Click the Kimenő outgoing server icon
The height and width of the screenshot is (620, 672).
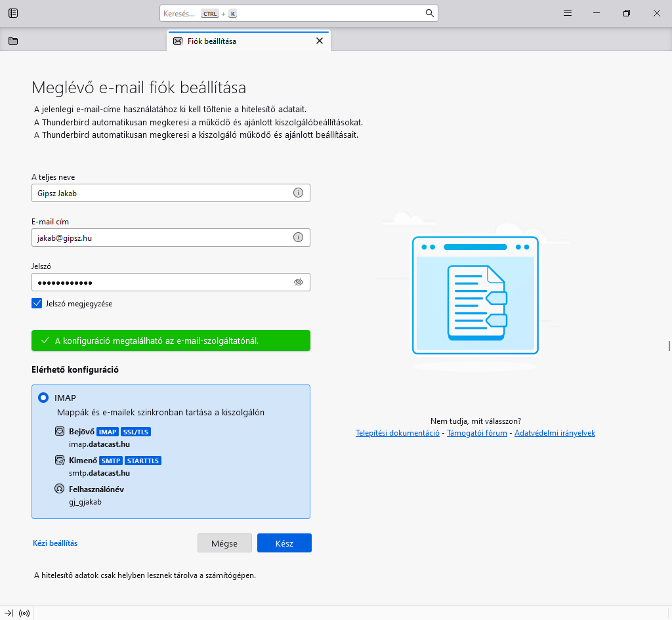point(60,460)
